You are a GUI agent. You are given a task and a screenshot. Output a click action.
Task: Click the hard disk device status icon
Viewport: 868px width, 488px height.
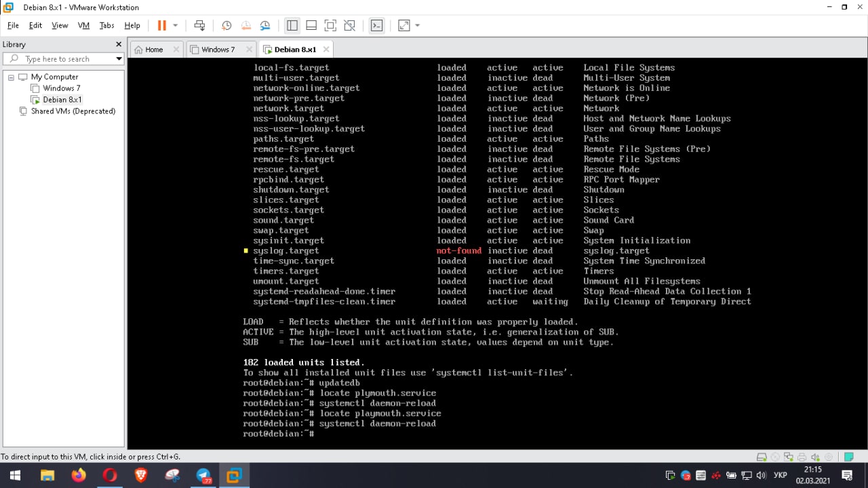(762, 457)
